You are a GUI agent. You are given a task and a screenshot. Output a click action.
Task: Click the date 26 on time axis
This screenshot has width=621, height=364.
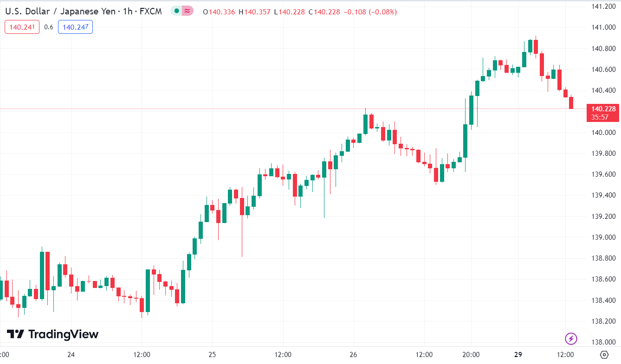(x=353, y=355)
